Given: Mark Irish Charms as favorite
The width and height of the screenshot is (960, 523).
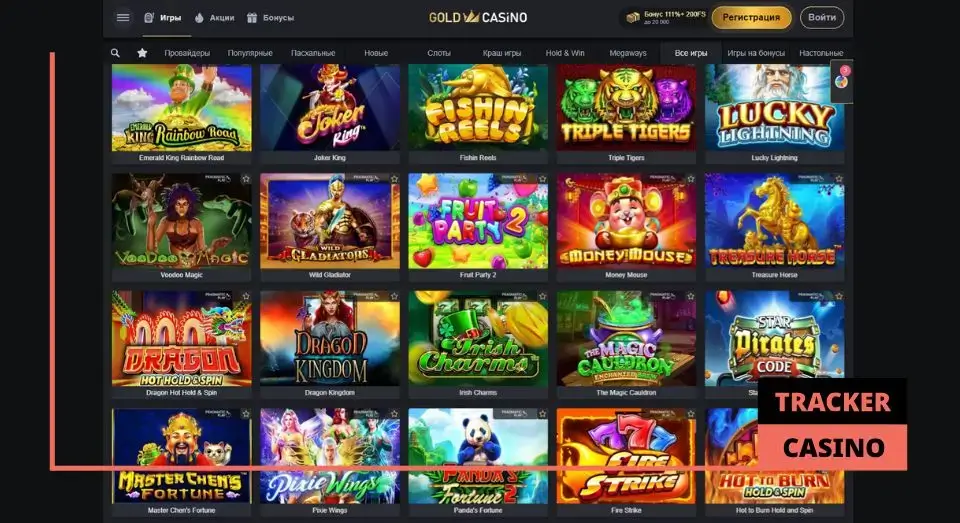Looking at the screenshot, I should tap(542, 296).
